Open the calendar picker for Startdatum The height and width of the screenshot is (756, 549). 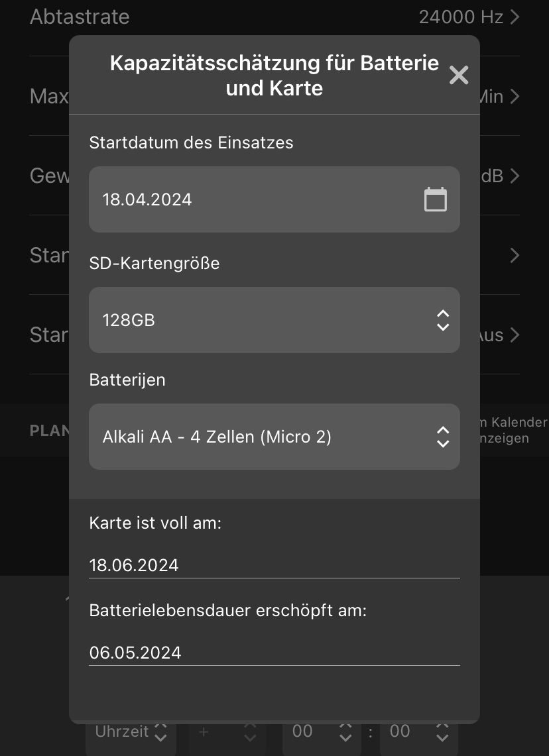click(435, 198)
